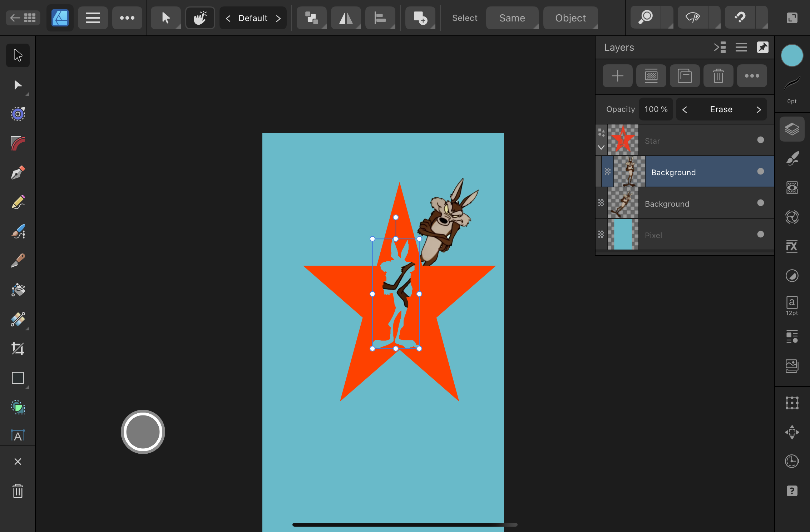Image resolution: width=810 pixels, height=532 pixels.
Task: Select the Vector Brush tool
Action: 18,231
